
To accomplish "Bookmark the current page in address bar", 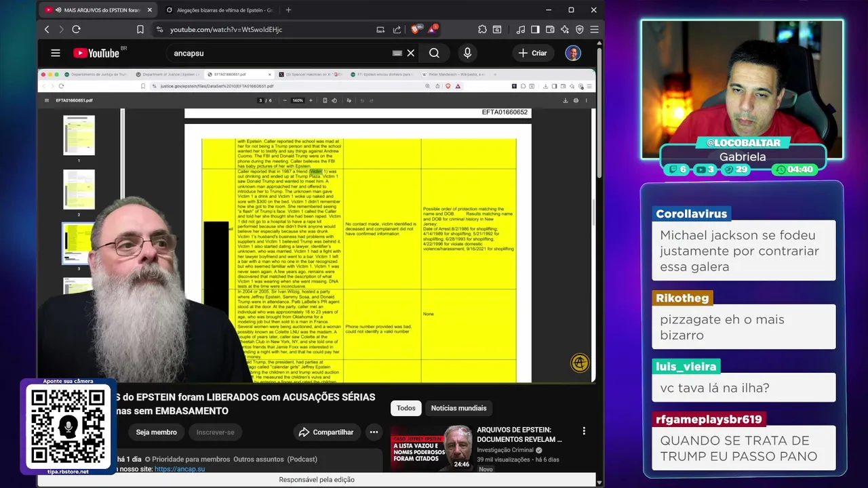I will coord(140,30).
